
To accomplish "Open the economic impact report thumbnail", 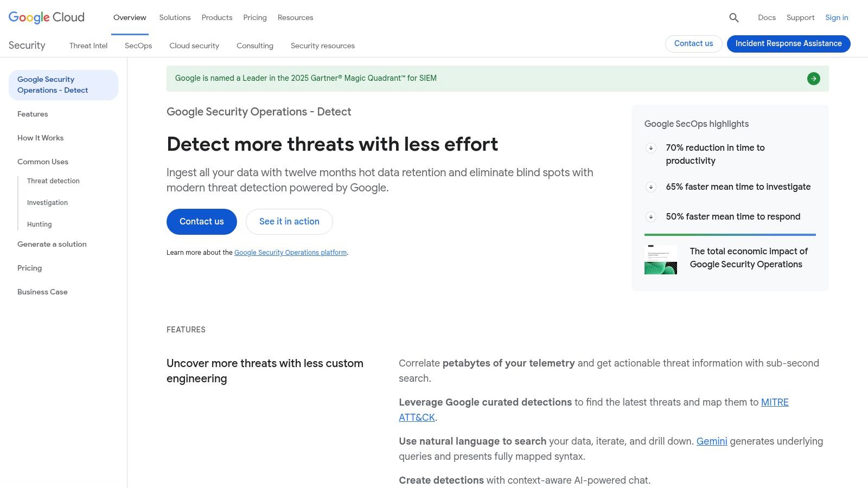I will point(661,260).
